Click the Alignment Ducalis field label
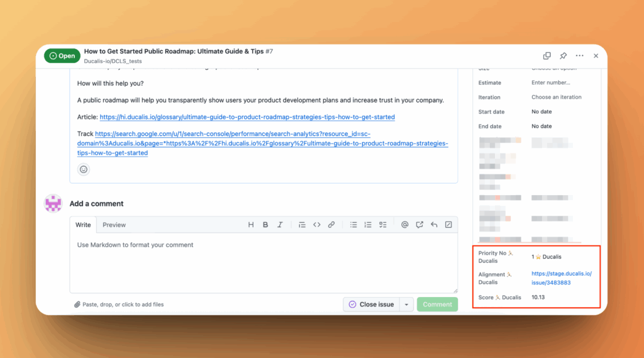Viewport: 644px width, 358px height. [x=495, y=278]
